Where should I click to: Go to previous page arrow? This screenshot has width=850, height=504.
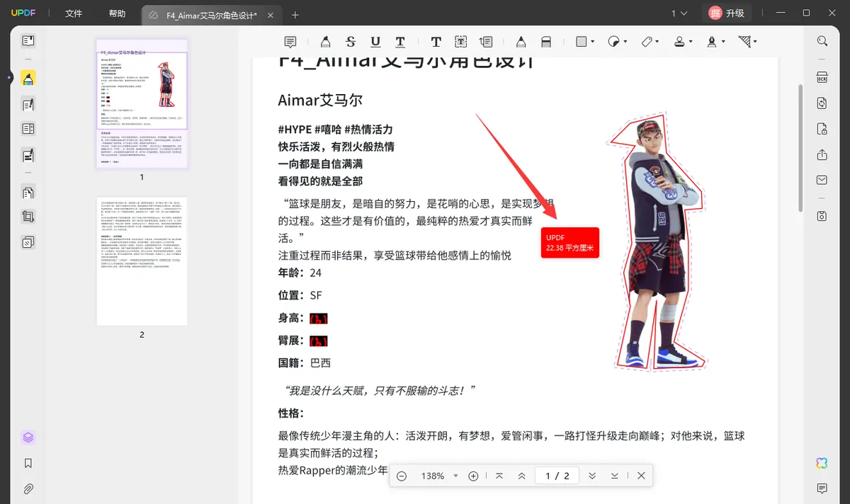[x=522, y=476]
